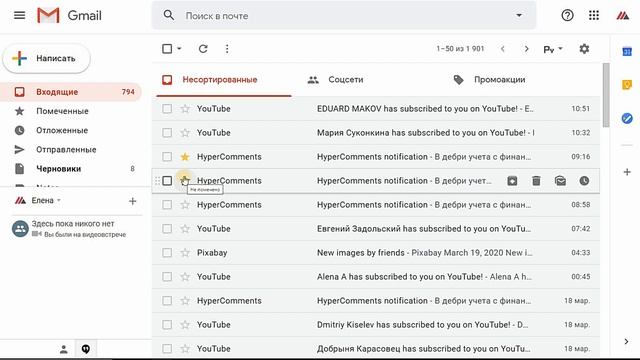The image size is (640, 360).
Task: Check the starred HyperComments 09:16 email
Action: (x=167, y=157)
